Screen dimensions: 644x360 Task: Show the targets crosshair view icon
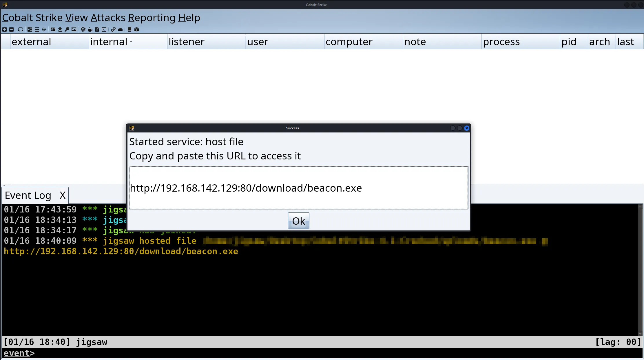coord(44,29)
